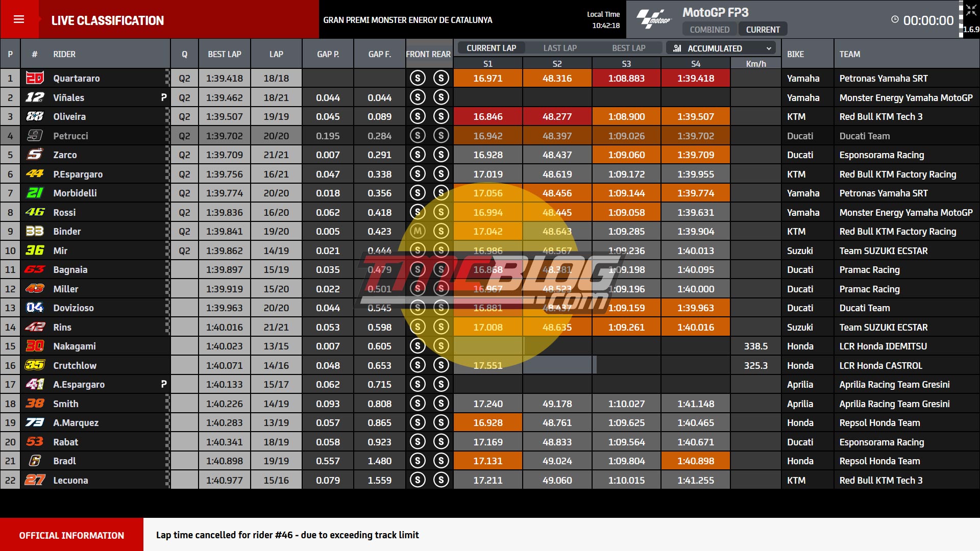Click Oliveira's number 88 badge

pos(35,116)
